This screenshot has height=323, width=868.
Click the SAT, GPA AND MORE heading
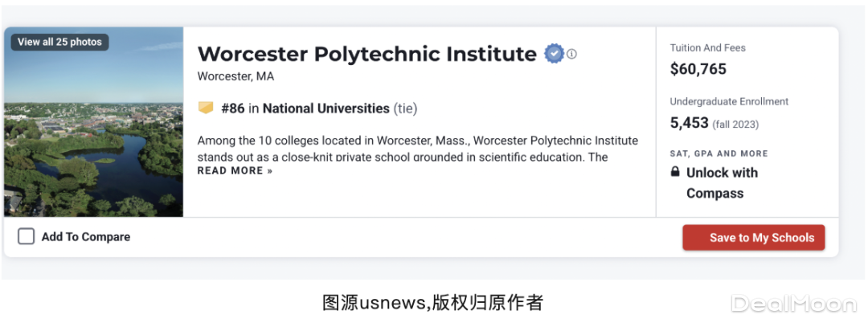719,153
